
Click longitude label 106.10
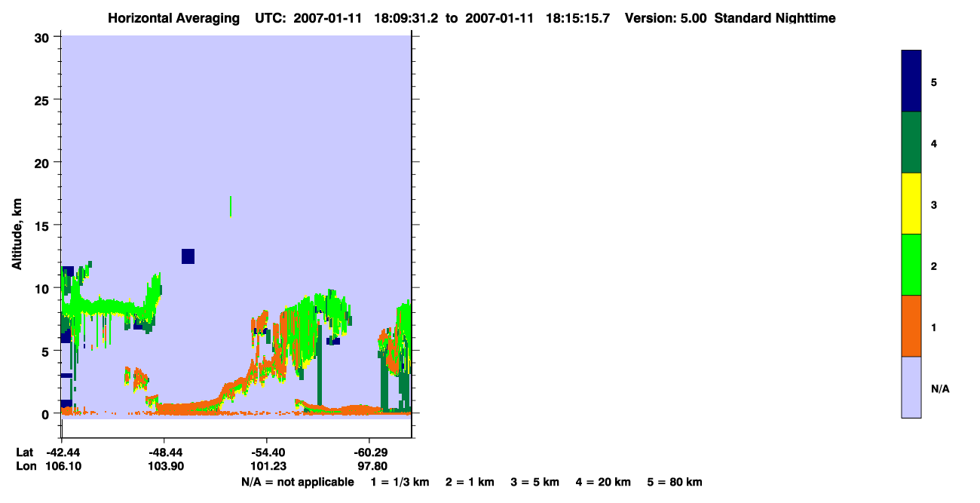pyautogui.click(x=66, y=467)
